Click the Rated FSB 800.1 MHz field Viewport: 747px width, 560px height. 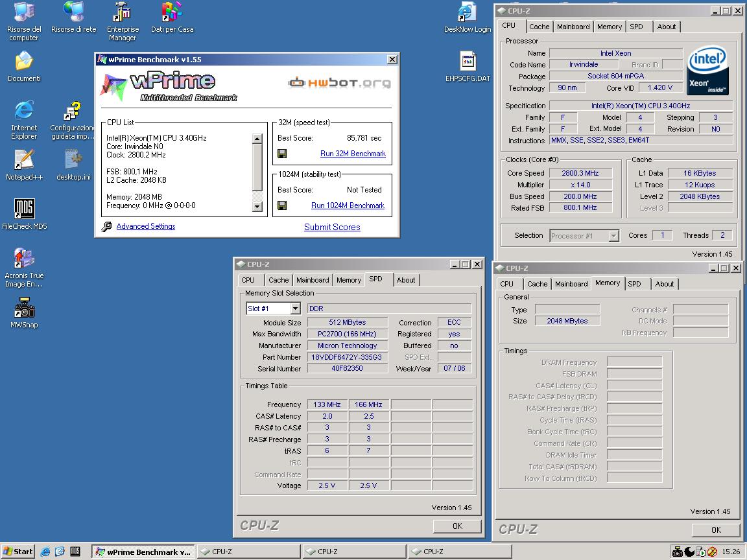(x=580, y=207)
